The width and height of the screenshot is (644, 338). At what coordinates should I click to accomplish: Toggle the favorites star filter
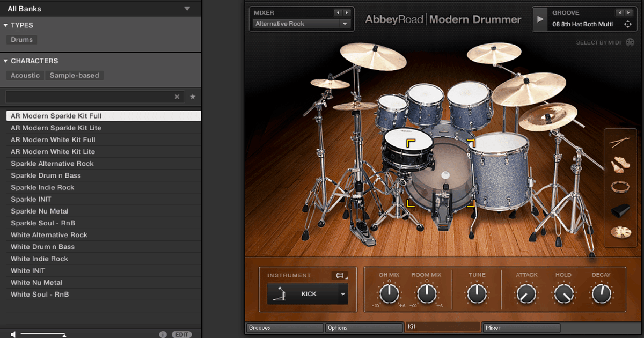[x=193, y=97]
